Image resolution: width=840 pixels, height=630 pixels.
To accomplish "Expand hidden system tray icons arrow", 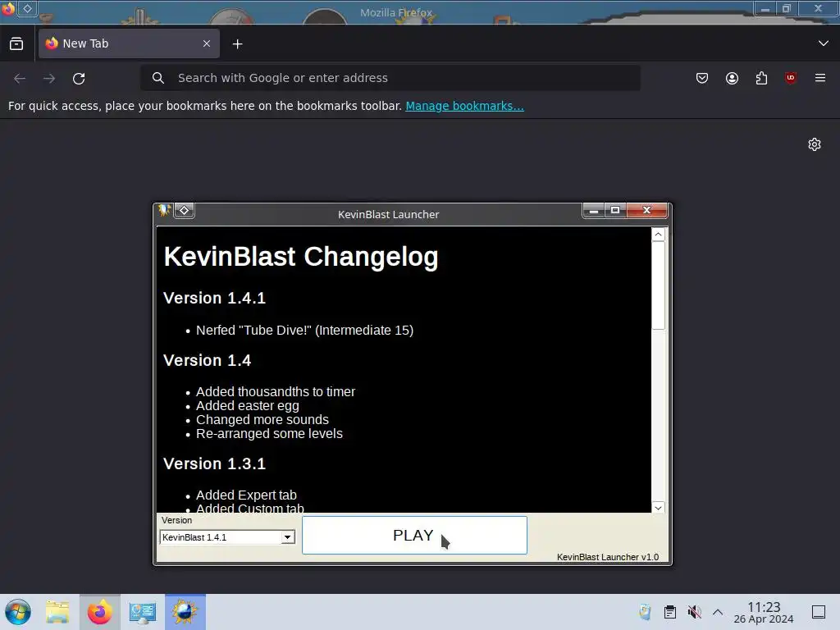I will [x=718, y=612].
